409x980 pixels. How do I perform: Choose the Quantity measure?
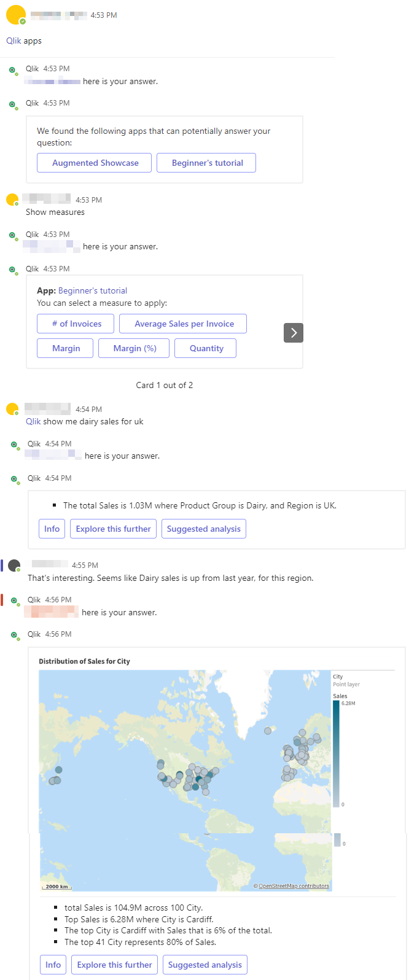coord(206,348)
